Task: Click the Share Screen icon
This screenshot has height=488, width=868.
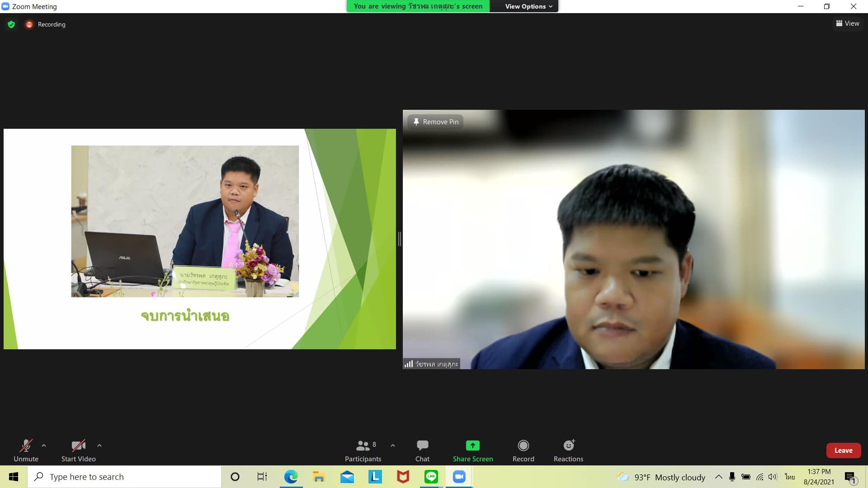Action: click(472, 446)
